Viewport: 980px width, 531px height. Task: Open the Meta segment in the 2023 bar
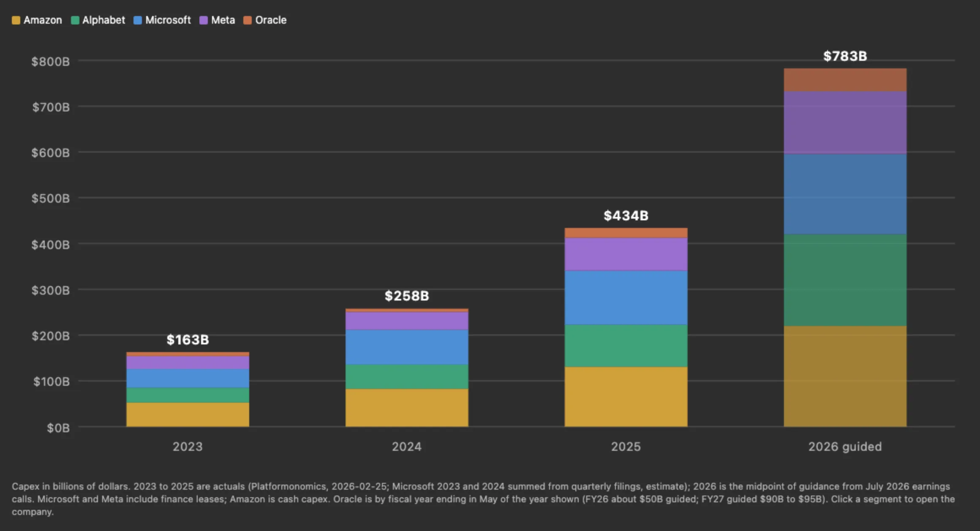pyautogui.click(x=188, y=363)
